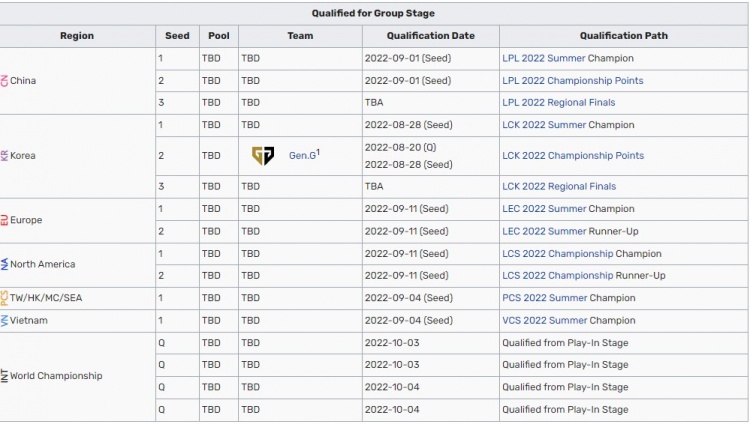Open the LPL 2022 Regional Finals link
The image size is (750, 424).
[x=558, y=102]
